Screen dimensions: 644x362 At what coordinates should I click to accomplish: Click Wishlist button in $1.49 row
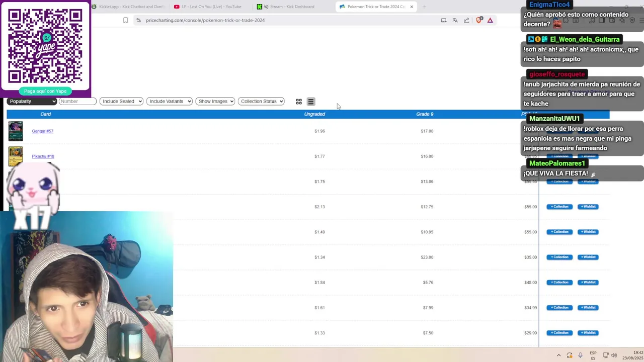pyautogui.click(x=588, y=232)
